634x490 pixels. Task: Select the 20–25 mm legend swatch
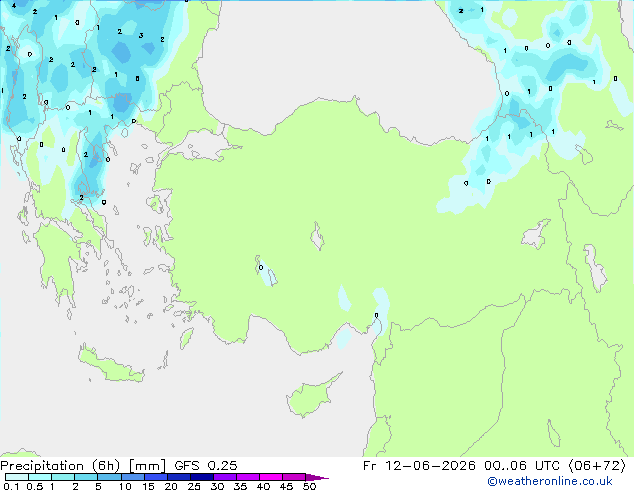pyautogui.click(x=179, y=477)
